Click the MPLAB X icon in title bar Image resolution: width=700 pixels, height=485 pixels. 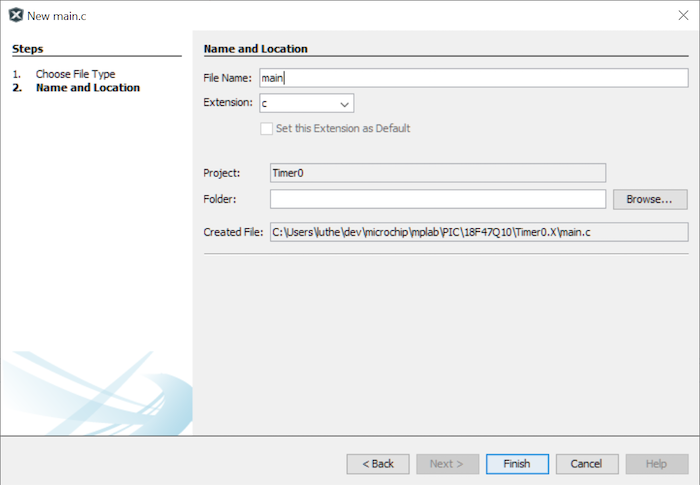16,15
